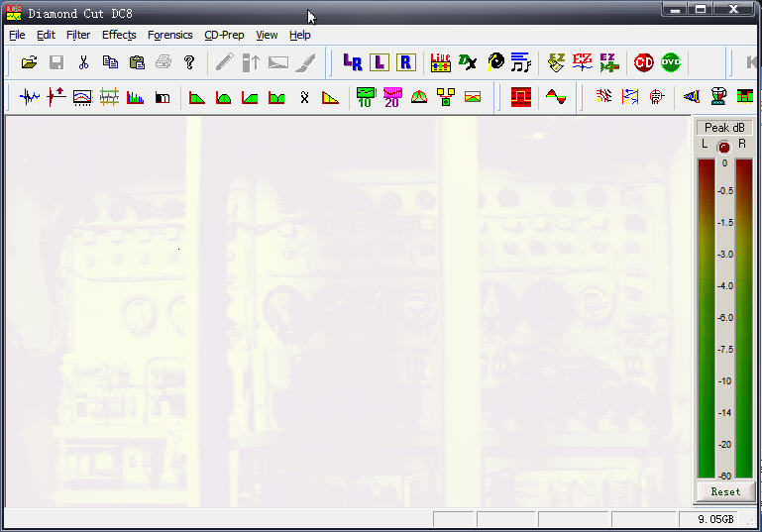Click the red brick wall icon
This screenshot has height=532, width=762.
[x=521, y=97]
